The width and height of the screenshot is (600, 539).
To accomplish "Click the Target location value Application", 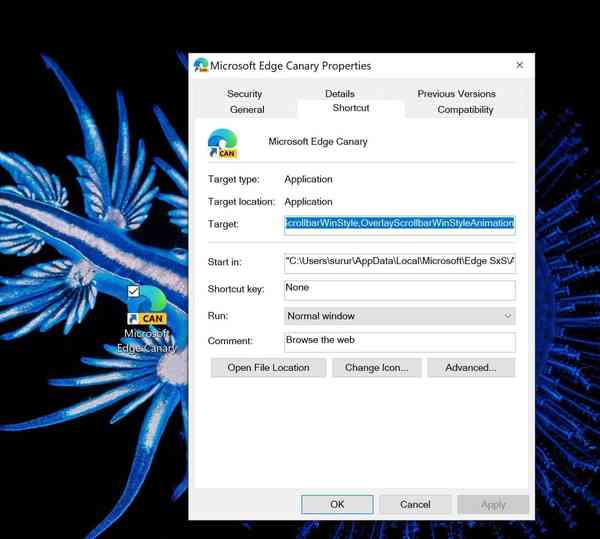I will 308,202.
